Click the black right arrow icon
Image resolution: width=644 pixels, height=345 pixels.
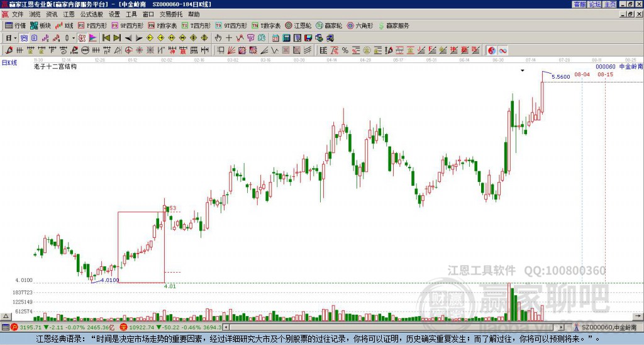[139, 38]
